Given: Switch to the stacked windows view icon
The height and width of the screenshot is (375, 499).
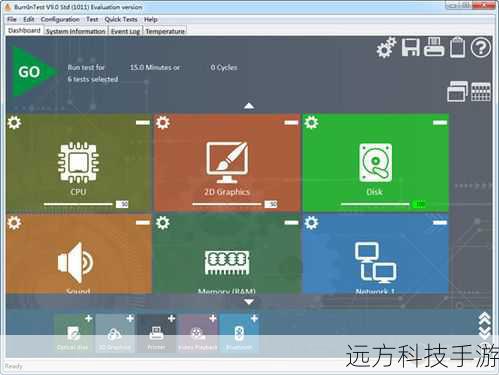Looking at the screenshot, I should 457,91.
